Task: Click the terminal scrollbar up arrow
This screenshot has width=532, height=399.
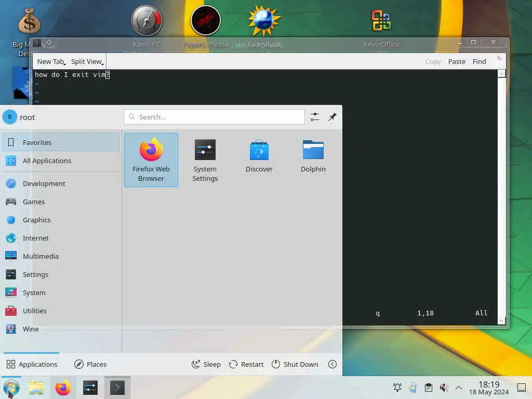Action: click(x=501, y=73)
